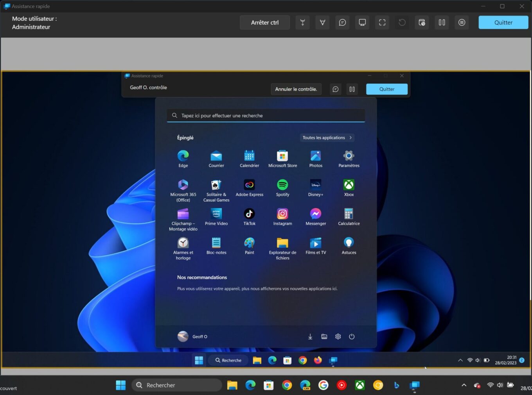
Task: Open Downloads folder icon in Start menu footer
Action: [310, 336]
